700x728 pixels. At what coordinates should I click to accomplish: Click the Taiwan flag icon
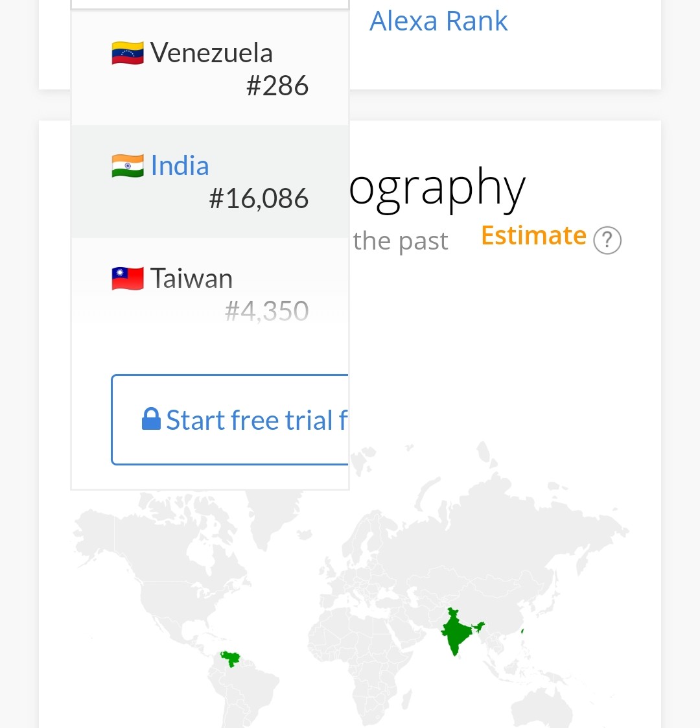click(128, 279)
